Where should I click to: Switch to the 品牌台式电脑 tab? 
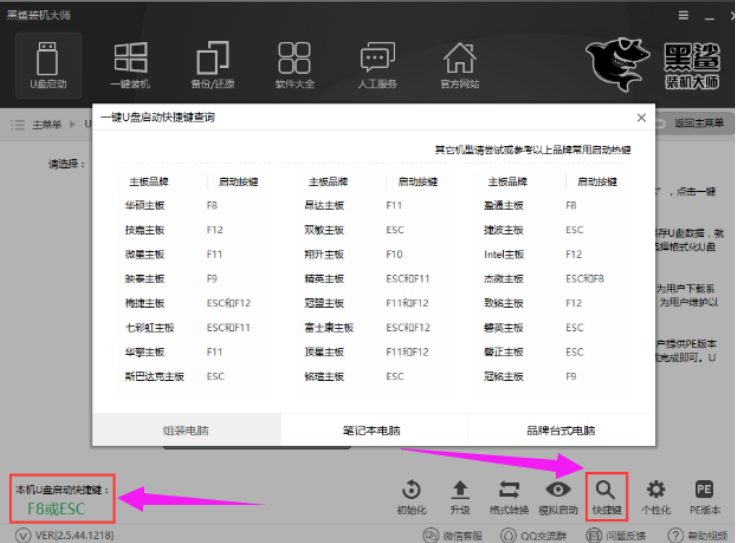[561, 430]
